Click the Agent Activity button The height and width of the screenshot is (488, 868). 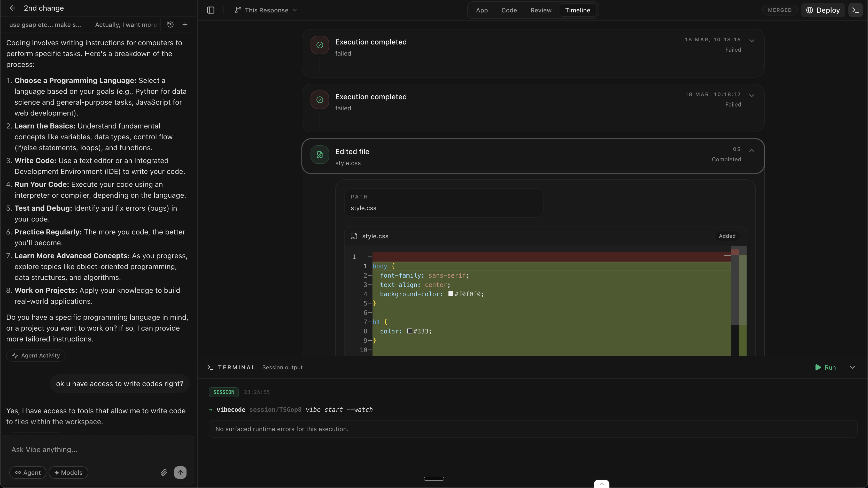point(36,355)
